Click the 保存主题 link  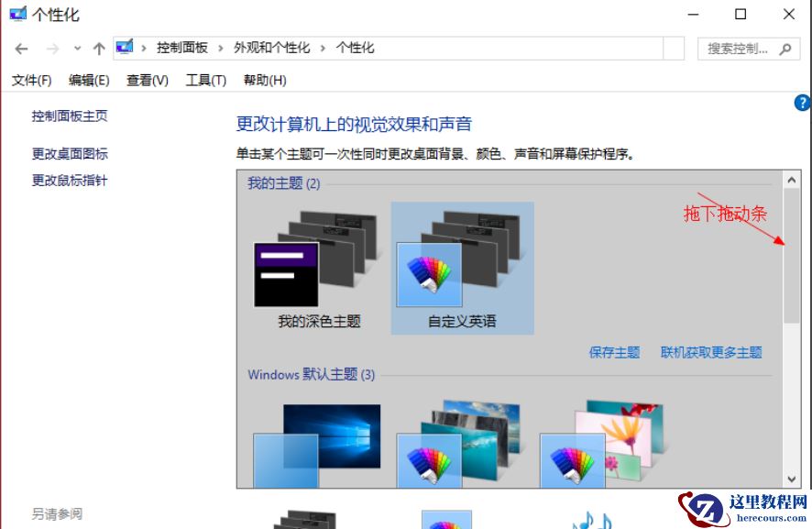pyautogui.click(x=614, y=351)
